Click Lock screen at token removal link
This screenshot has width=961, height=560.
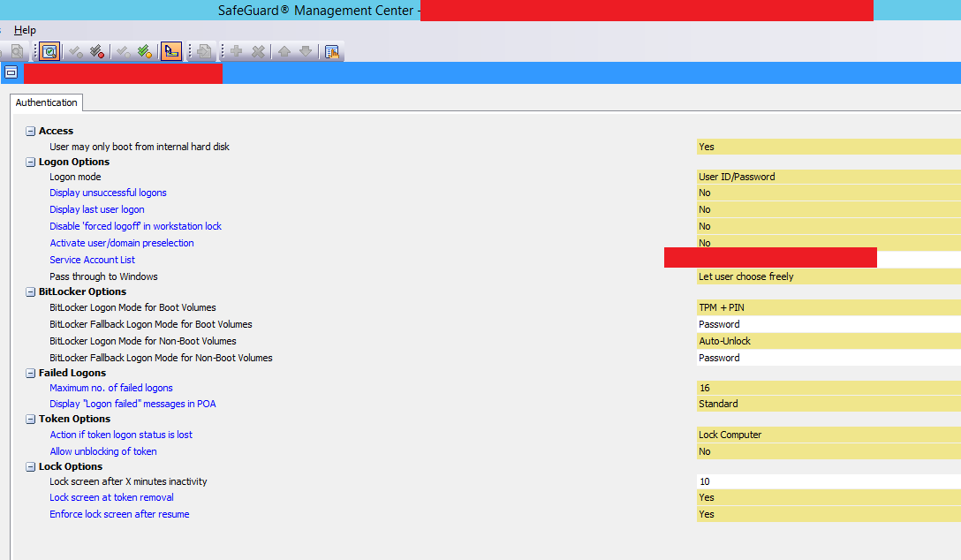click(111, 497)
